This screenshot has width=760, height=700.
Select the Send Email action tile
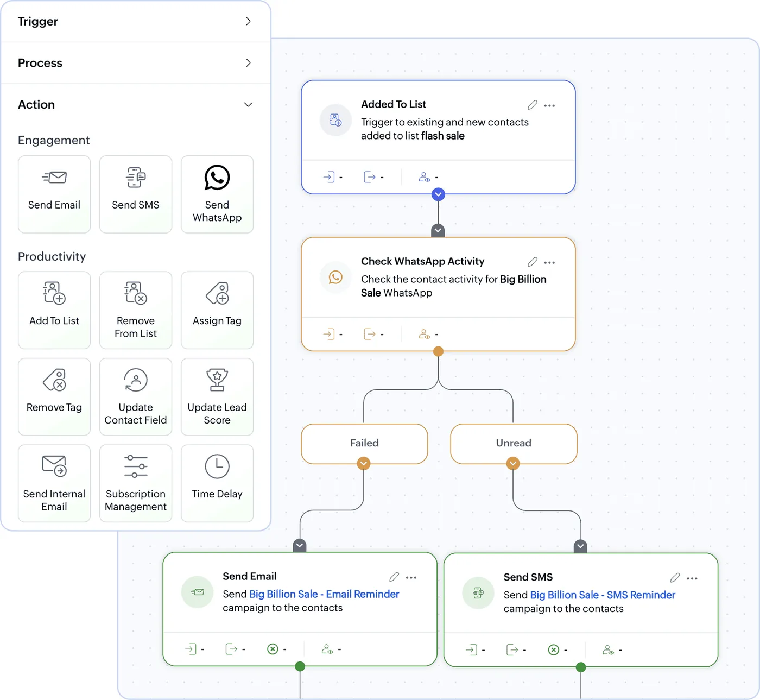pos(54,194)
